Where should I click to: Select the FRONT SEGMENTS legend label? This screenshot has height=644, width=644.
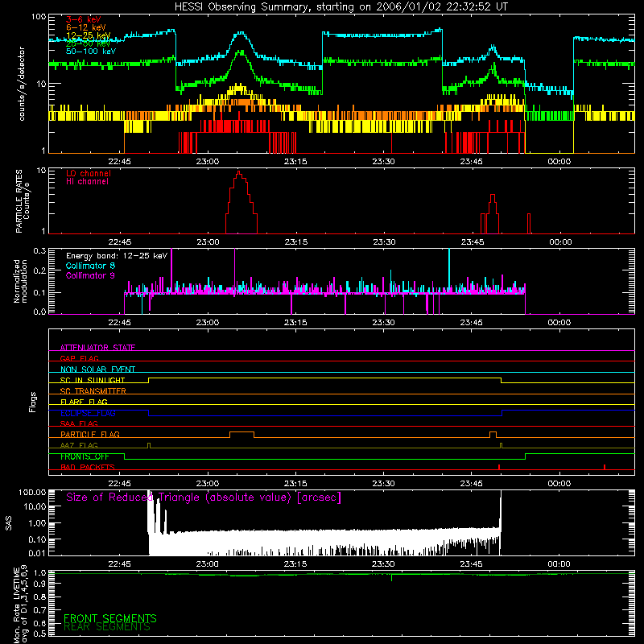[110, 618]
